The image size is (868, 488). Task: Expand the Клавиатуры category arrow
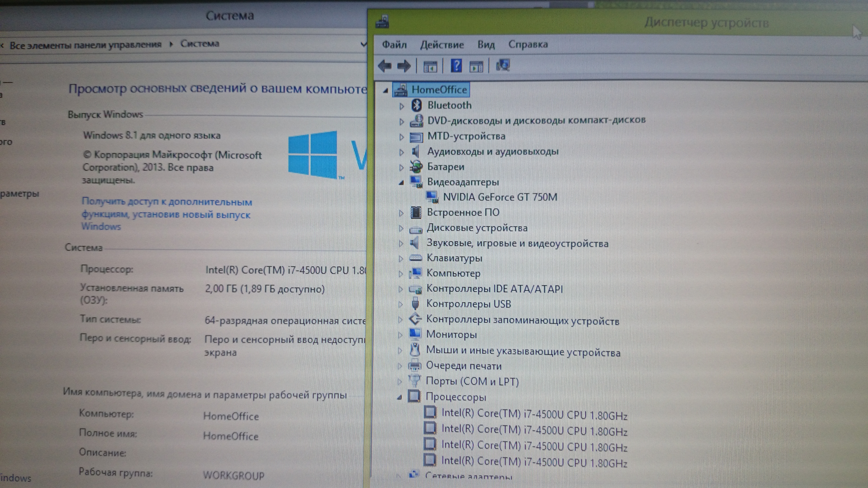point(401,259)
